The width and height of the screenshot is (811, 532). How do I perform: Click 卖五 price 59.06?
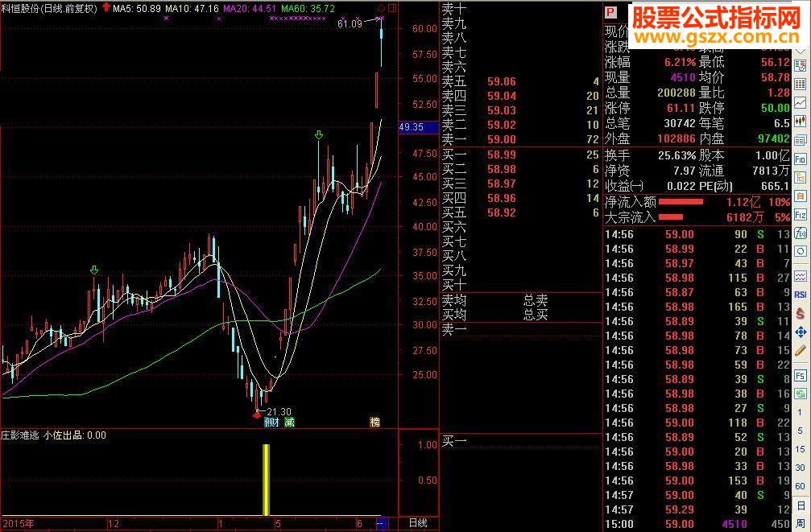(502, 81)
